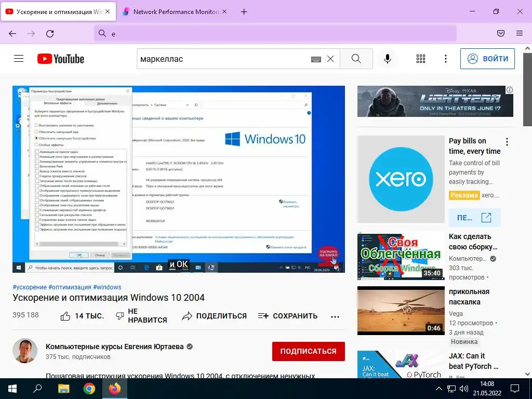Open Lightyear banner advertisement
This screenshot has width=532, height=399.
pos(435,101)
